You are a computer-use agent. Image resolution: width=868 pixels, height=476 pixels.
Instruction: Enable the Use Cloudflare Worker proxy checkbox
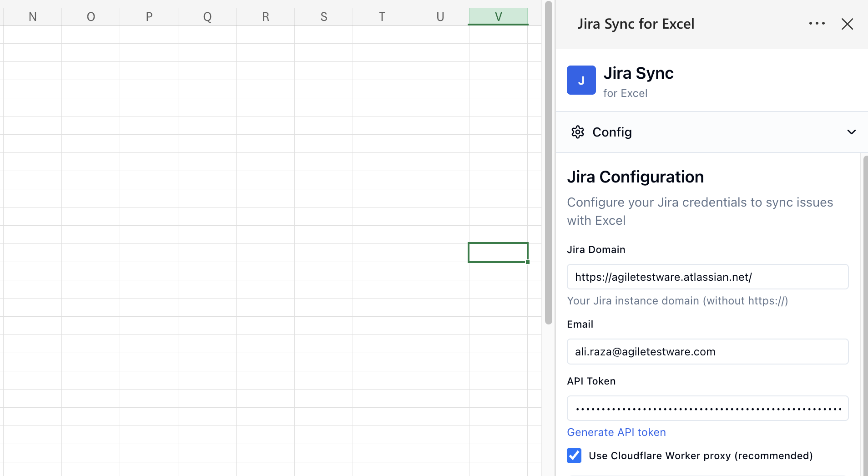(574, 455)
